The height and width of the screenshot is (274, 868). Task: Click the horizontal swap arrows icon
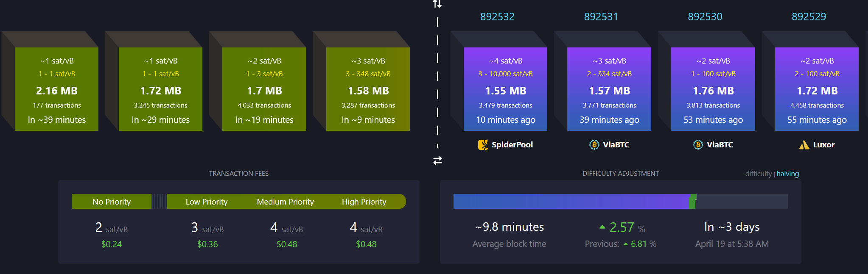(437, 161)
